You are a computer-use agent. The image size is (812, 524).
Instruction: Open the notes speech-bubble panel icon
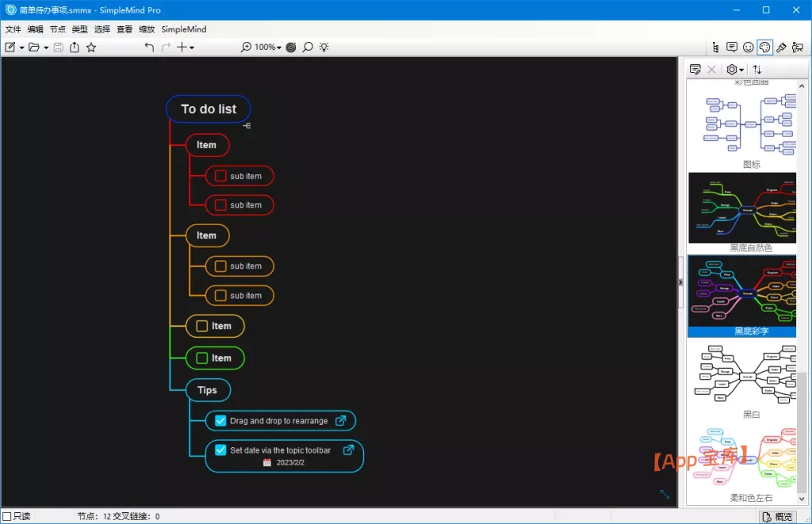(732, 48)
